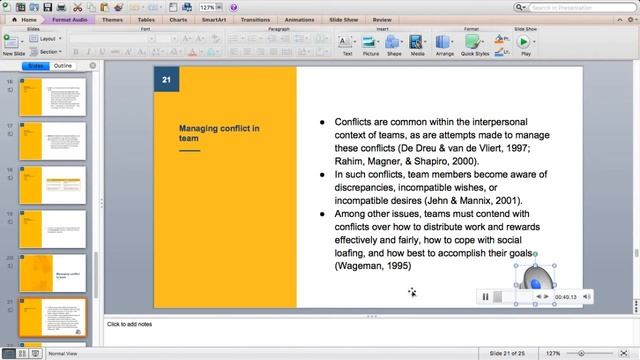Expand New Slide dropdown arrow
The width and height of the screenshot is (640, 360).
(22, 42)
